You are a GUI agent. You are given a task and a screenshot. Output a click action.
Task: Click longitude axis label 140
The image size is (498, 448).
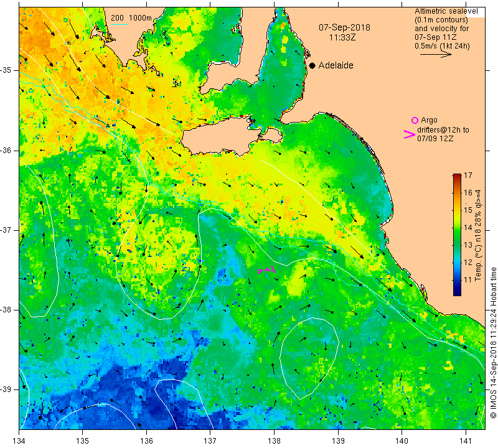pyautogui.click(x=402, y=441)
